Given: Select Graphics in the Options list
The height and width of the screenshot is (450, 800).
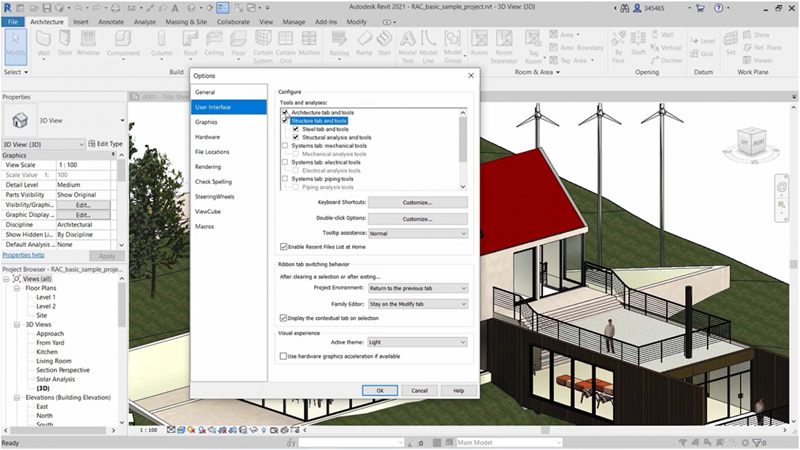Looking at the screenshot, I should pyautogui.click(x=207, y=121).
